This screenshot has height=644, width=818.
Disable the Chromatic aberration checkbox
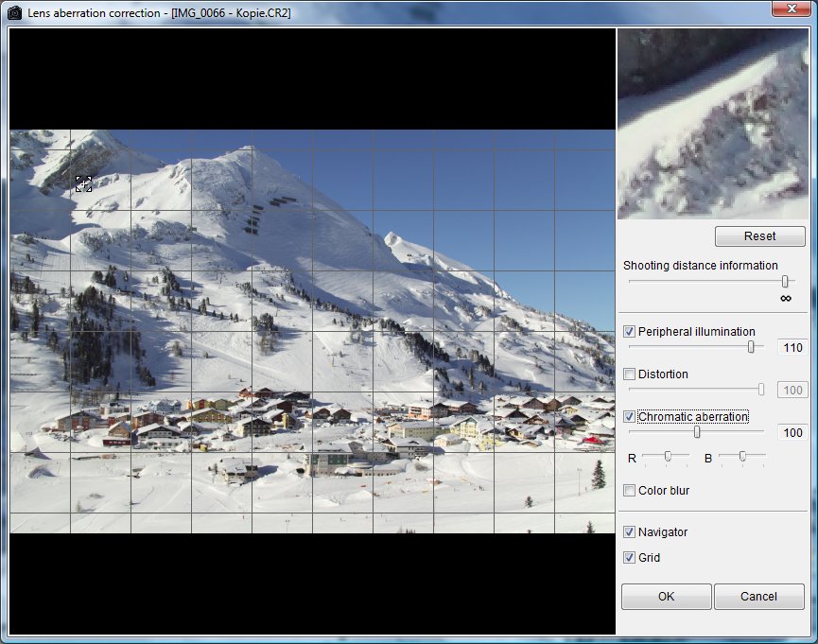[x=630, y=417]
